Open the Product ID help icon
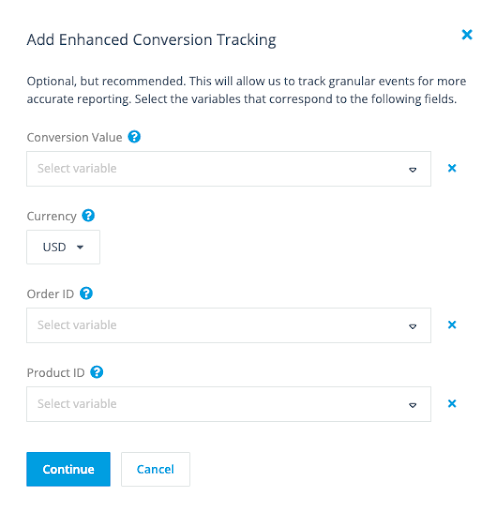 [x=97, y=372]
